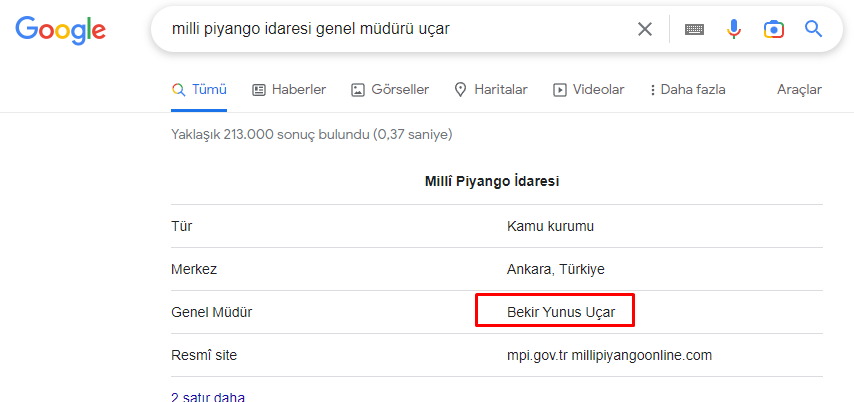The image size is (854, 402).
Task: Switch to the Görseller tab
Action: pos(390,90)
